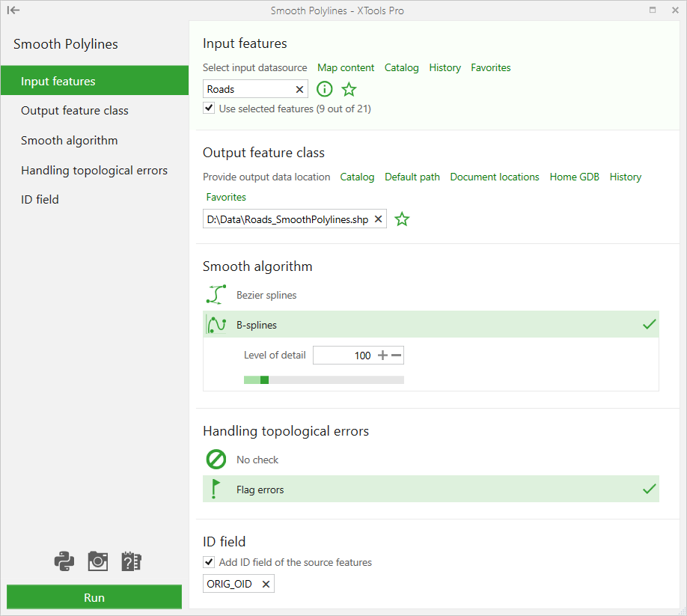Click the camera snapshot icon
The image size is (687, 616).
point(98,561)
